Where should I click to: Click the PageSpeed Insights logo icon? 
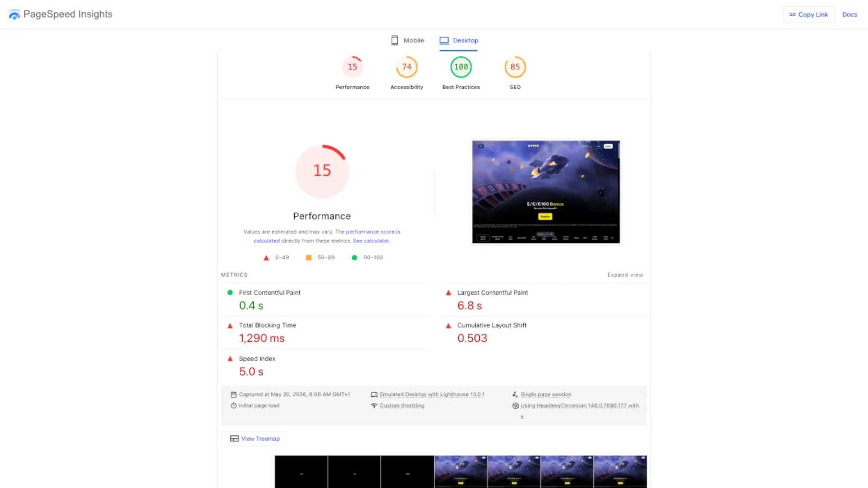click(14, 14)
